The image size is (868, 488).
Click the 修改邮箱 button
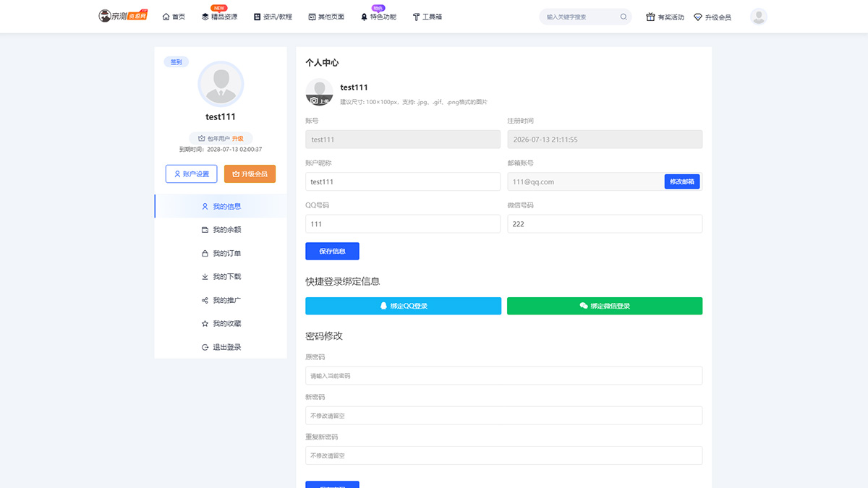(682, 181)
